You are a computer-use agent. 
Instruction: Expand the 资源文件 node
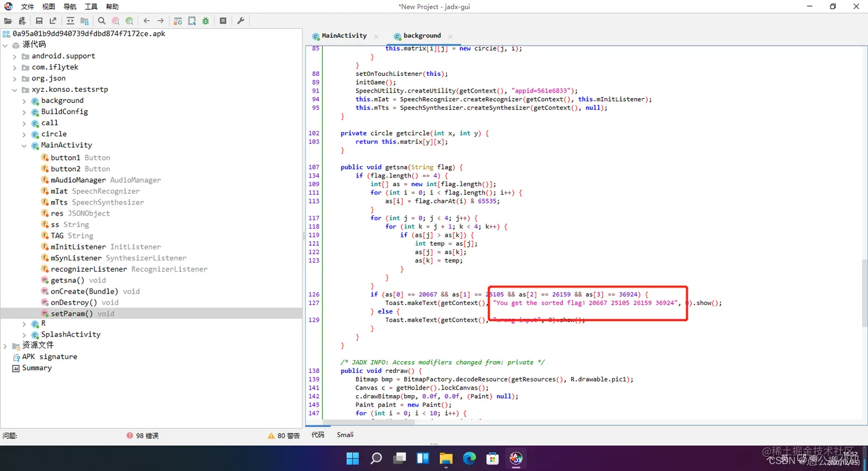pos(5,346)
